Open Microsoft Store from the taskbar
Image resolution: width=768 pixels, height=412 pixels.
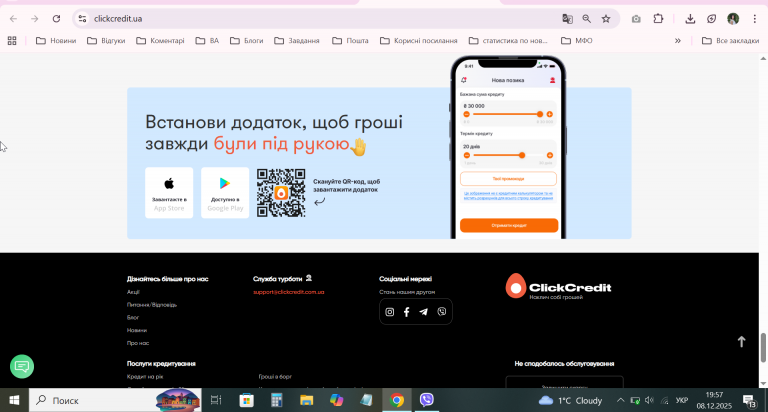(x=246, y=400)
